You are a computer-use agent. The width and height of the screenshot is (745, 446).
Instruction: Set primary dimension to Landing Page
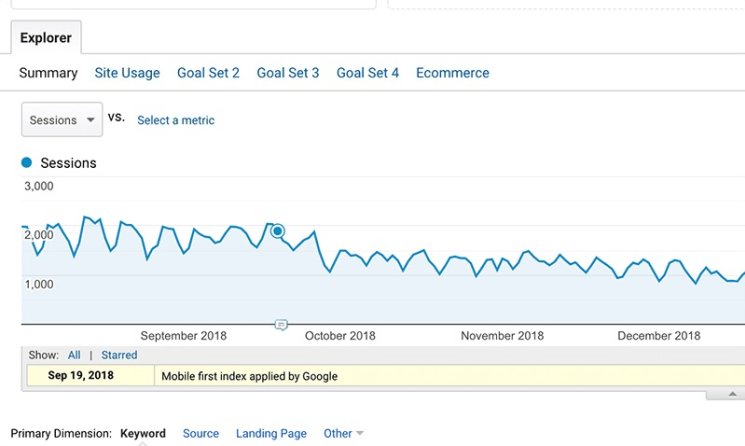pos(271,434)
